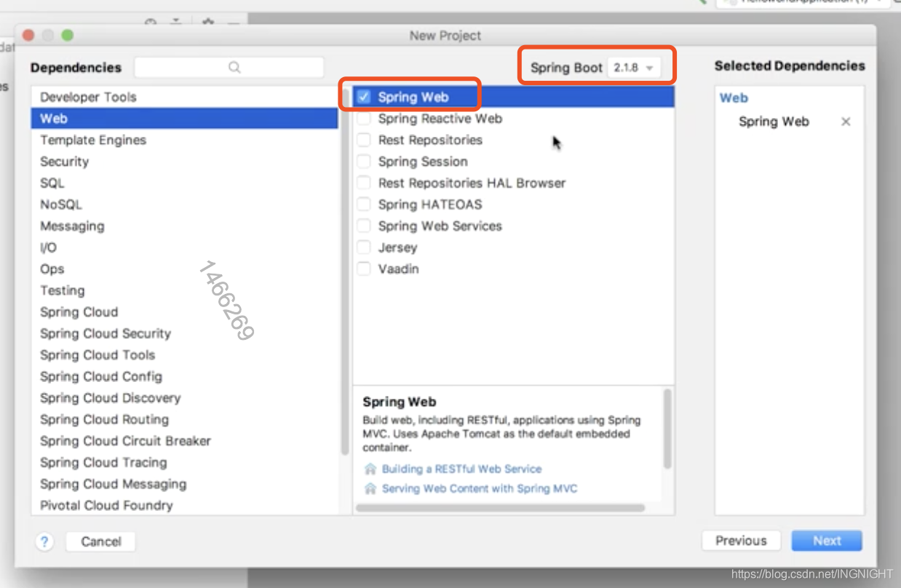The width and height of the screenshot is (901, 588).
Task: Open the help question mark button
Action: (44, 541)
